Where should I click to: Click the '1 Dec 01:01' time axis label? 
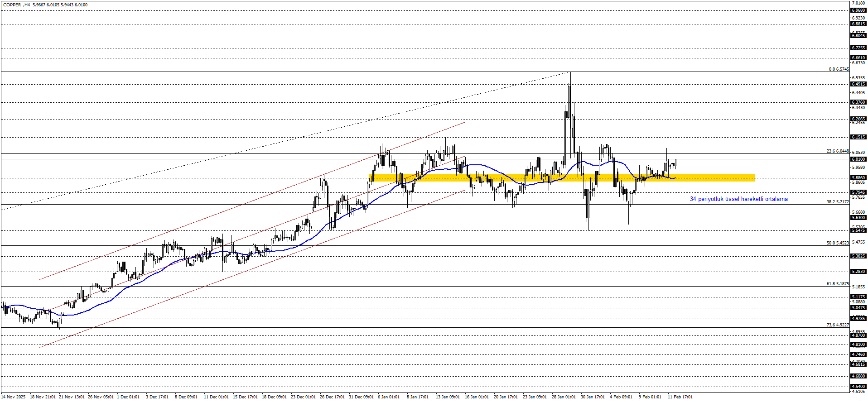pyautogui.click(x=128, y=397)
